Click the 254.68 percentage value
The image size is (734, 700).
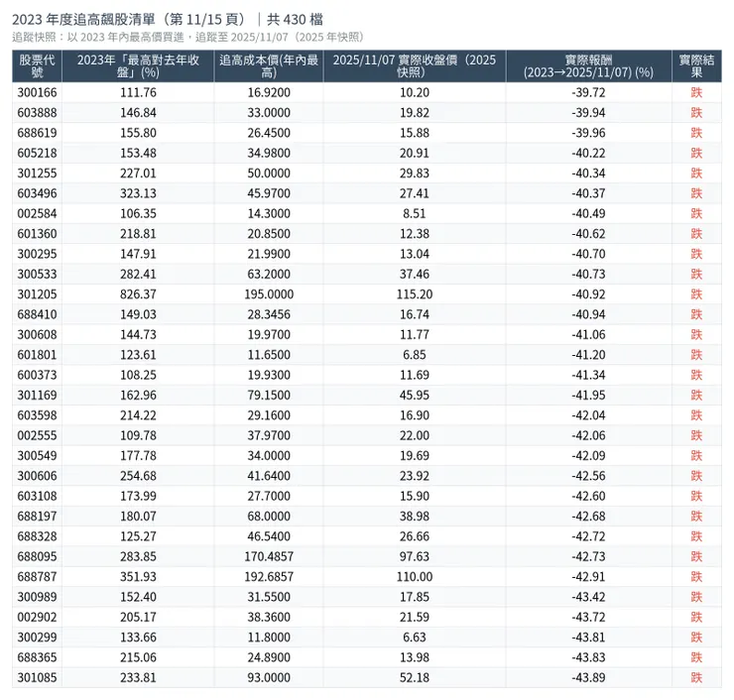click(138, 476)
